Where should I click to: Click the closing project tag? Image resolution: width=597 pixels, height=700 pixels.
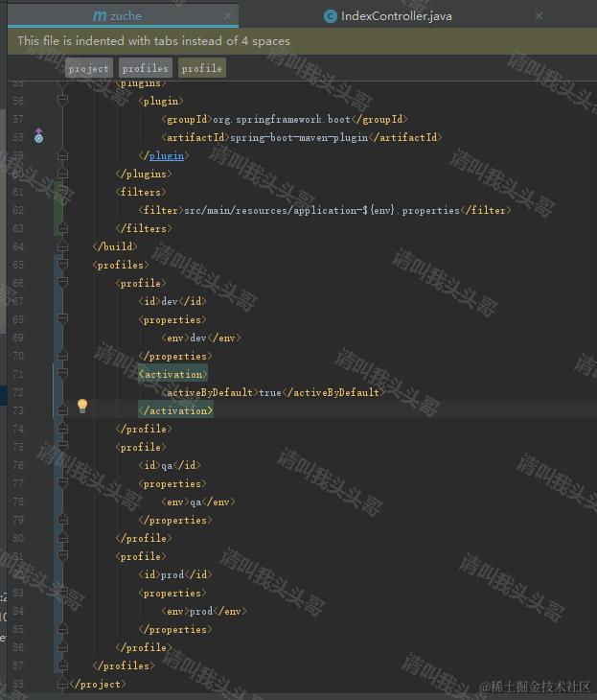pyautogui.click(x=98, y=684)
